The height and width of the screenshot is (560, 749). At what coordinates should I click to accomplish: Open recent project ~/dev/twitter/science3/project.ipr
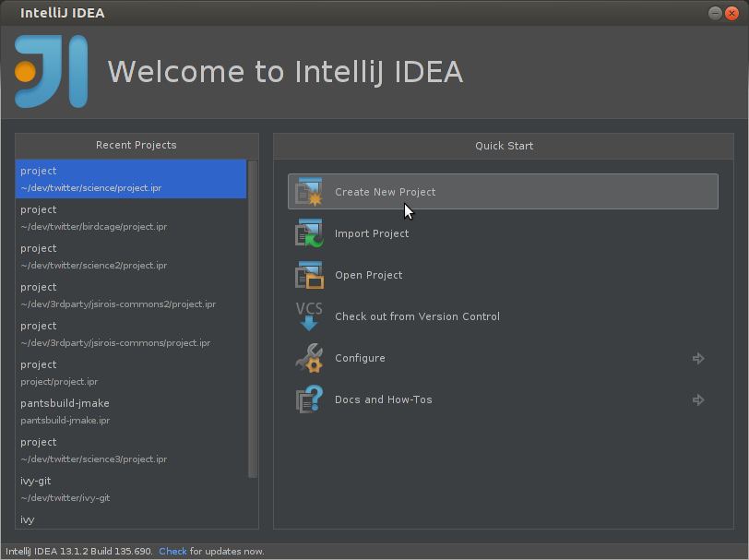coord(131,450)
